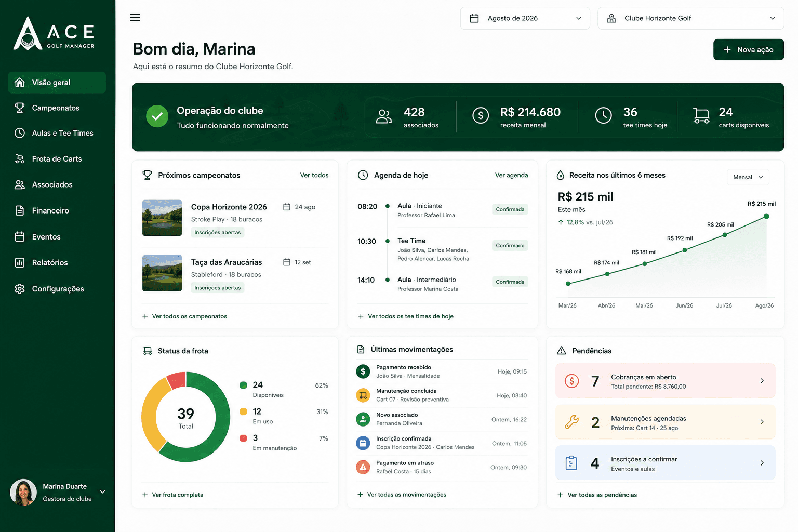Click Ver todas as movimentações
This screenshot has height=532, width=798.
click(x=402, y=495)
